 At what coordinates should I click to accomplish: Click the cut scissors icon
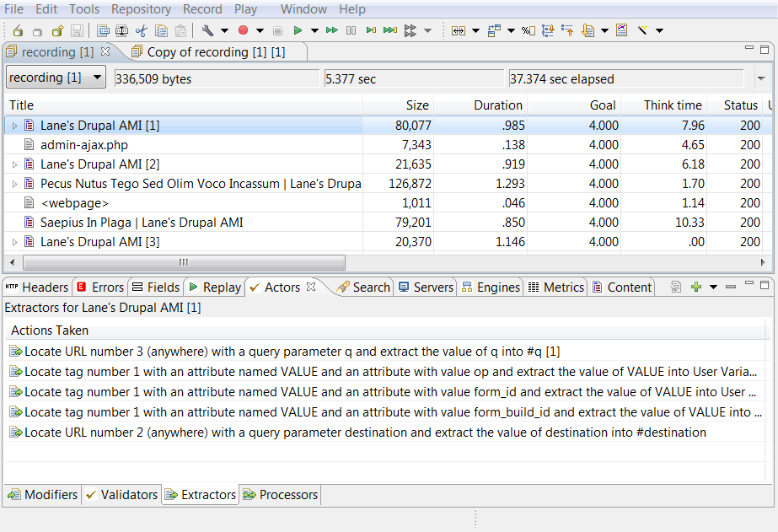(142, 30)
